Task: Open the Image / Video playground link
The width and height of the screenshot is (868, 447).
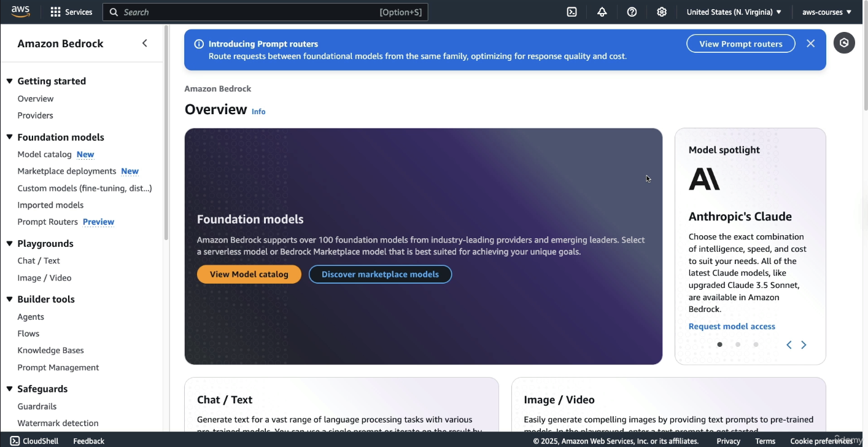Action: pos(44,278)
